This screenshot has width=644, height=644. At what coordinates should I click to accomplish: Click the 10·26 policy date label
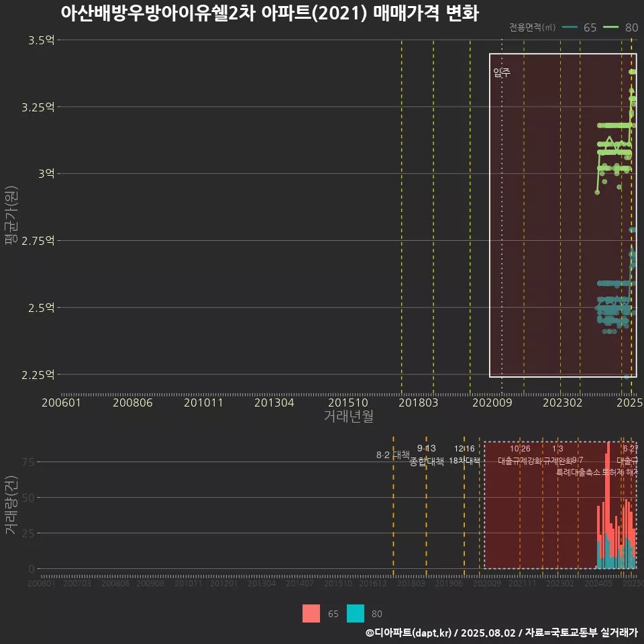(520, 449)
